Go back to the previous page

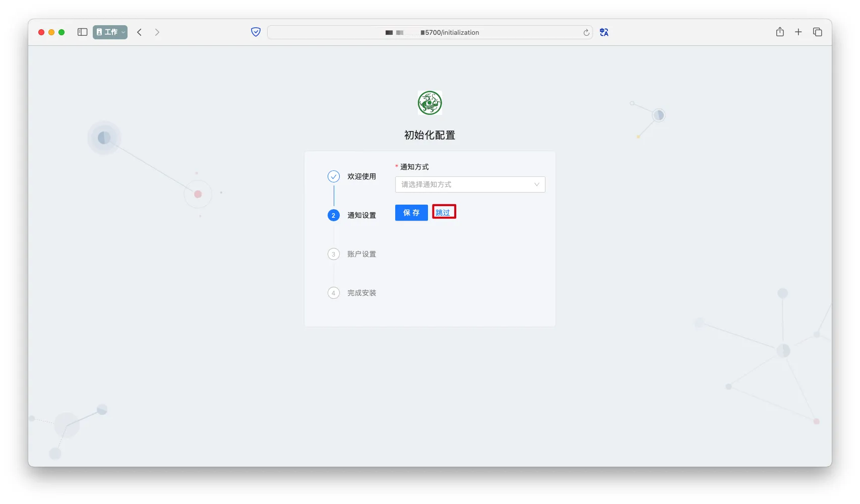140,32
